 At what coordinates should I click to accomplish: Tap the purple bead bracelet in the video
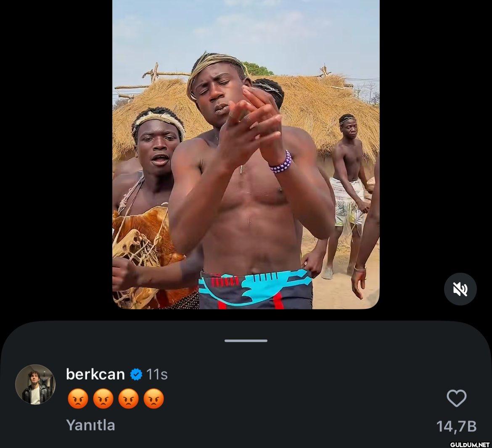281,162
